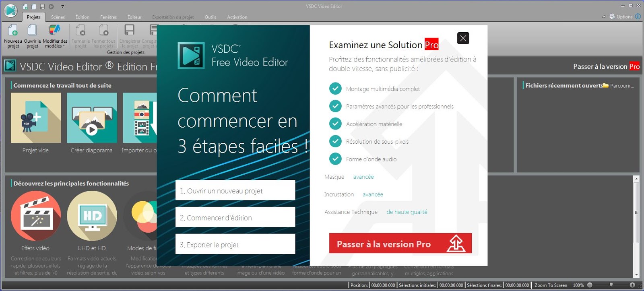Click step 3. Exporter le projet
Screen dimensions: 644x291
235,244
